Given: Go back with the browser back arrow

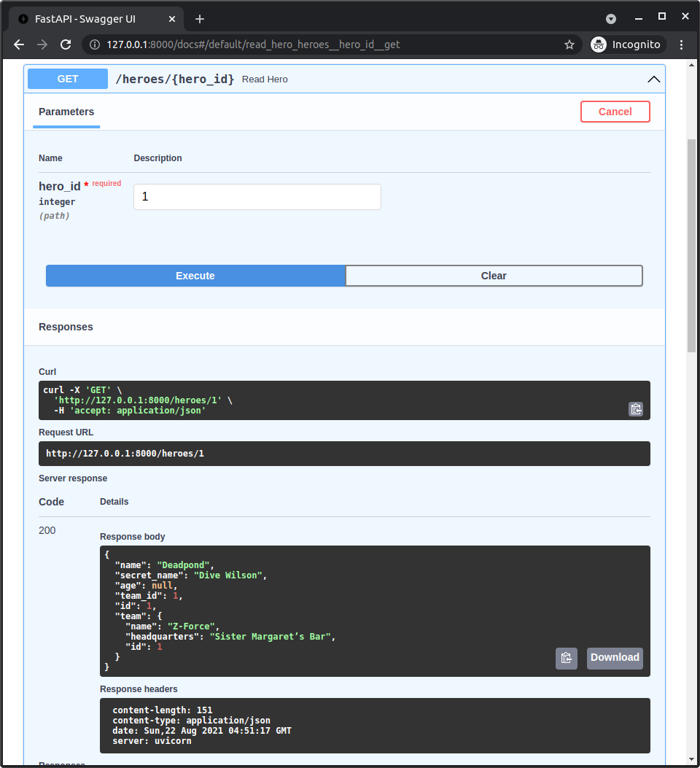Looking at the screenshot, I should [18, 44].
